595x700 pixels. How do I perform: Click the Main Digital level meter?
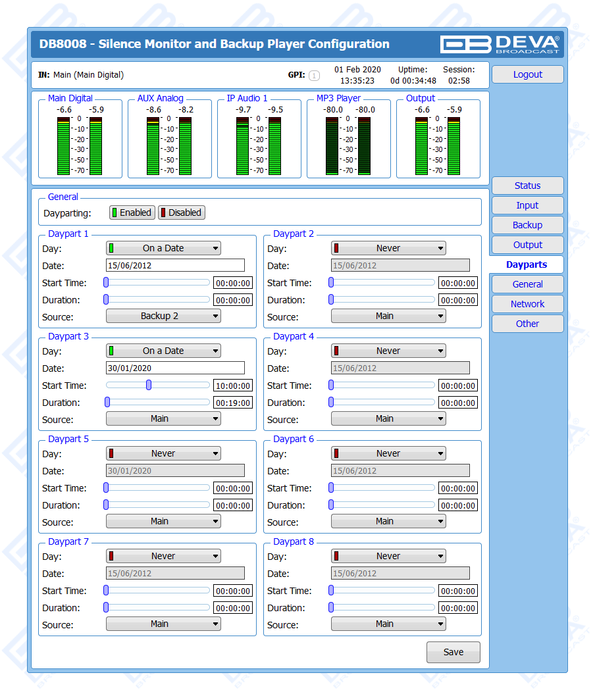click(x=80, y=145)
